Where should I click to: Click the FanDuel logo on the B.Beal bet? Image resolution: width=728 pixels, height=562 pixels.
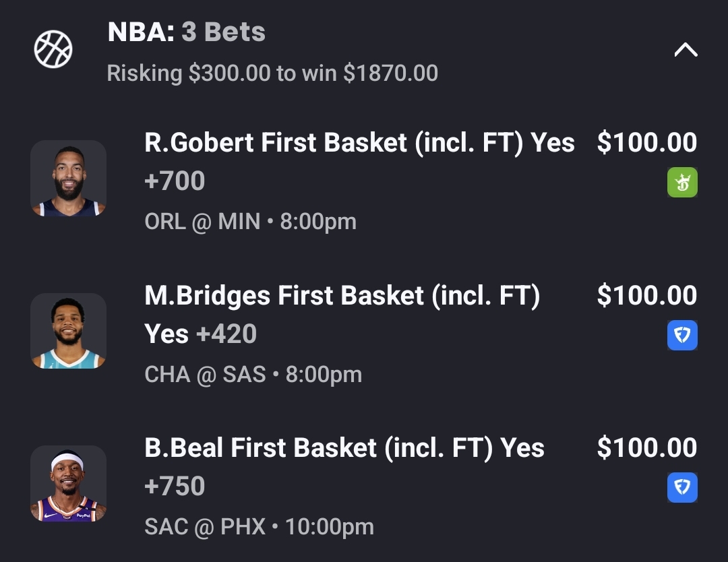pyautogui.click(x=682, y=488)
